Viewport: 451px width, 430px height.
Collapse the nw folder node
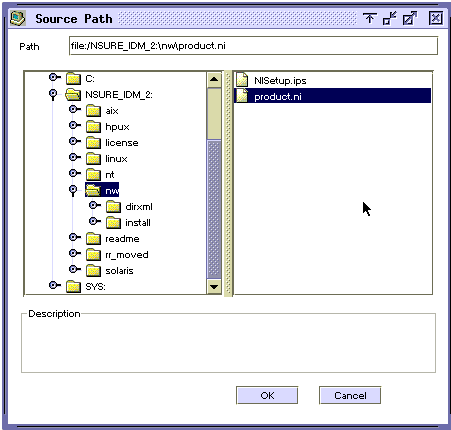click(x=73, y=191)
